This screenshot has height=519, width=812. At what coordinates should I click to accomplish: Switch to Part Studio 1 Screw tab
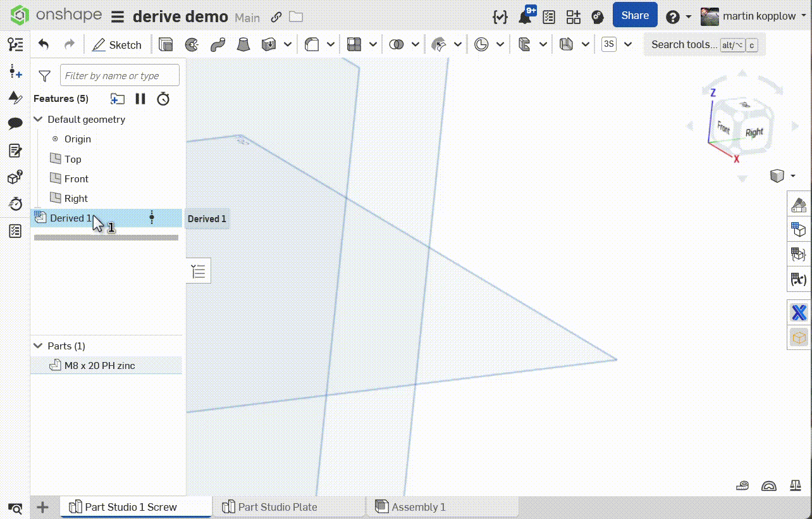(136, 506)
